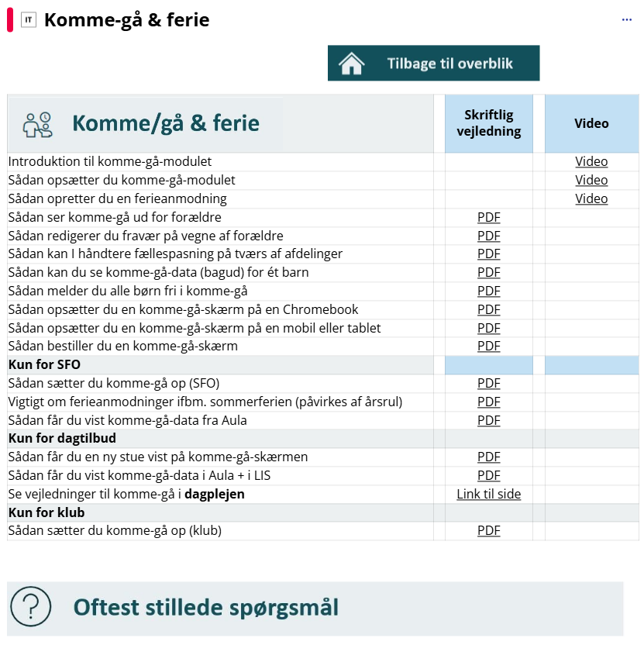644x645 pixels.
Task: Open PDF for Sådan bestiller du en komme-gå-skærm
Action: (488, 346)
